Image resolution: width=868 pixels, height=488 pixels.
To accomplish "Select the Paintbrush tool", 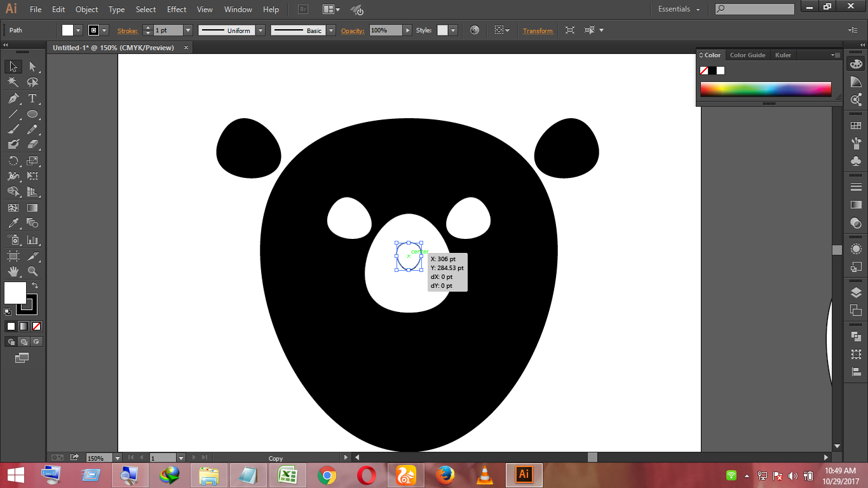I will (x=13, y=130).
